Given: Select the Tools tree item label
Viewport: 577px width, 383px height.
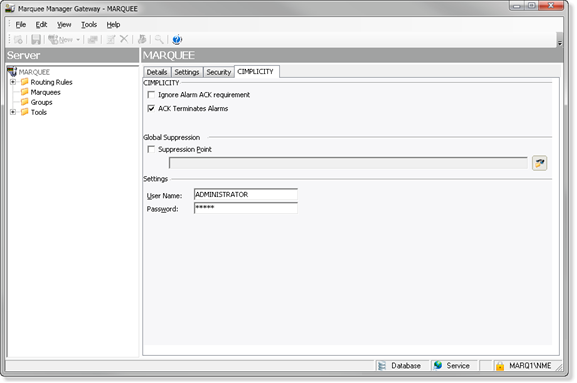Looking at the screenshot, I should [39, 112].
